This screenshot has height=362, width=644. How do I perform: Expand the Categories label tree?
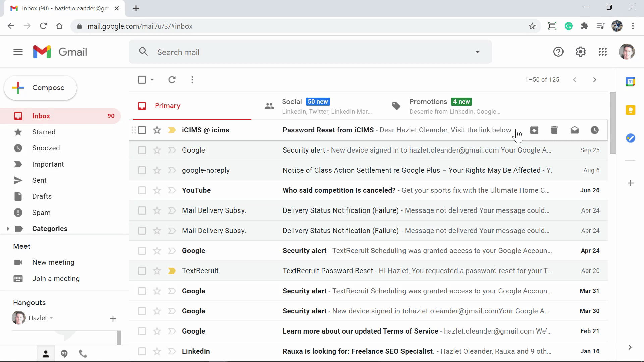pyautogui.click(x=8, y=229)
